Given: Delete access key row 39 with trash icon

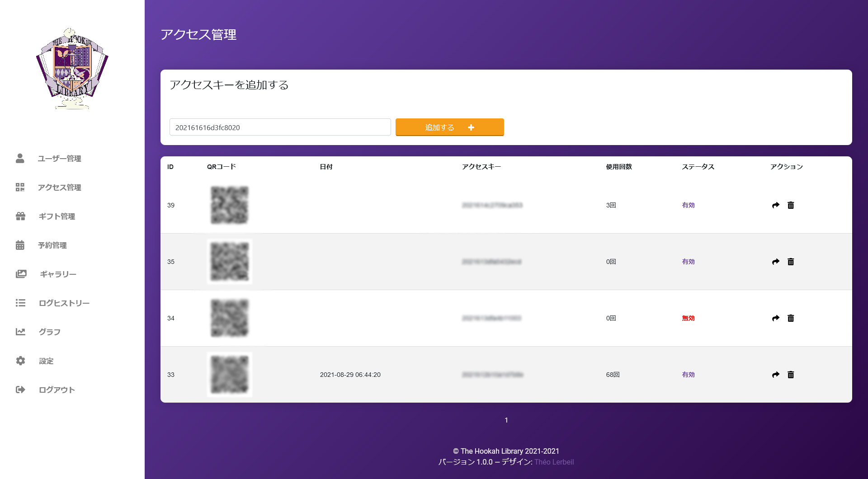Looking at the screenshot, I should coord(791,205).
